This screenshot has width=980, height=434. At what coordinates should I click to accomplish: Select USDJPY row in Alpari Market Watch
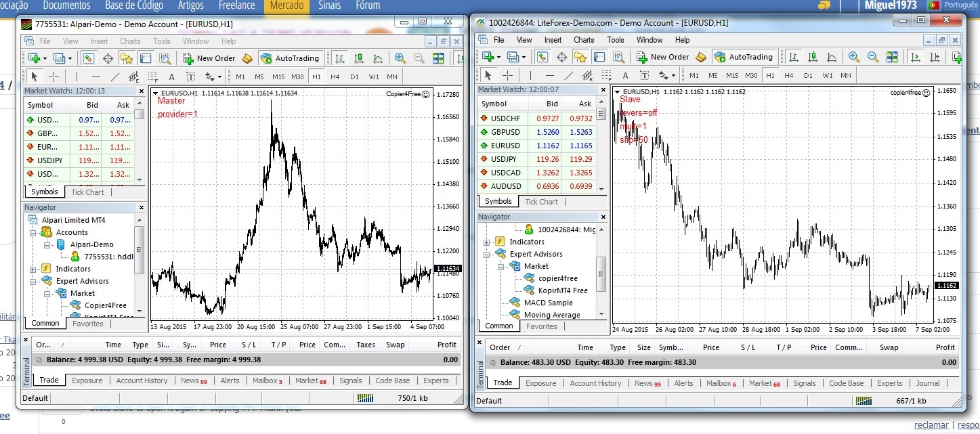[79, 160]
